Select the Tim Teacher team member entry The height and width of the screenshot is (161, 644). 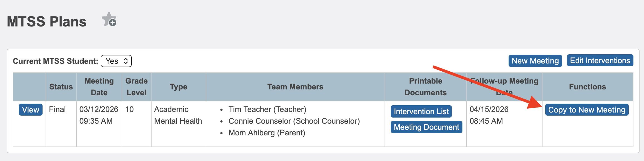pos(267,109)
